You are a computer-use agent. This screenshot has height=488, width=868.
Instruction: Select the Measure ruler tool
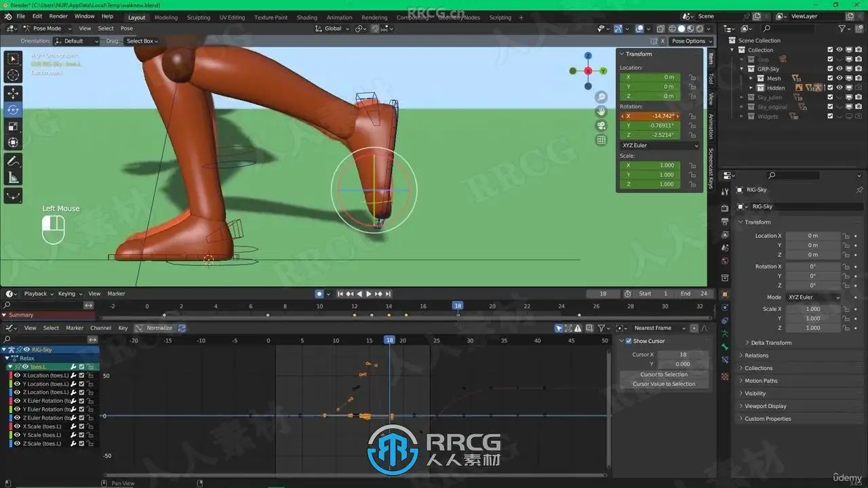point(13,178)
